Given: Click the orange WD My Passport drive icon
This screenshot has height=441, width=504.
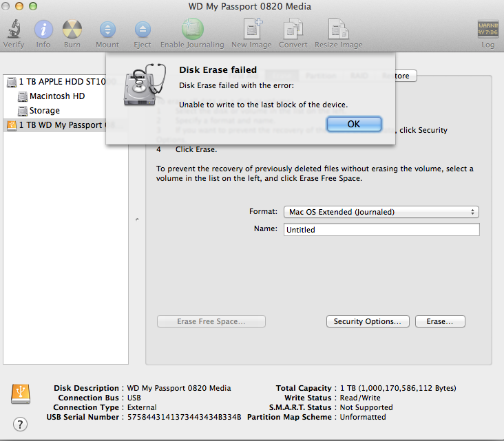Looking at the screenshot, I should pyautogui.click(x=12, y=125).
